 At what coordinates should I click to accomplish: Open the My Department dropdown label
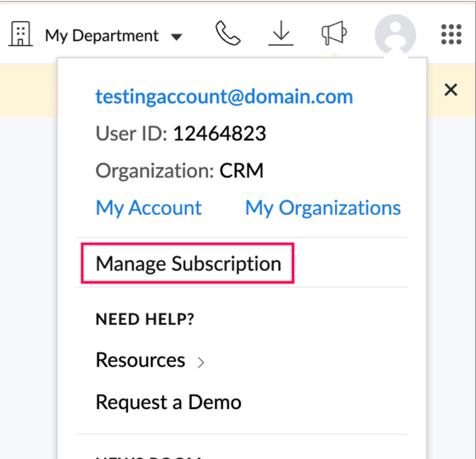(102, 36)
